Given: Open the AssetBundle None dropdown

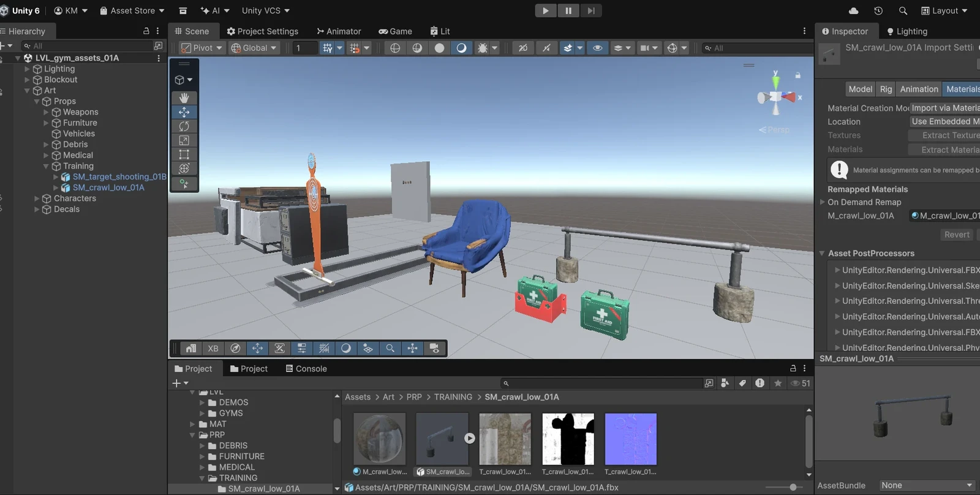Looking at the screenshot, I should click(927, 485).
